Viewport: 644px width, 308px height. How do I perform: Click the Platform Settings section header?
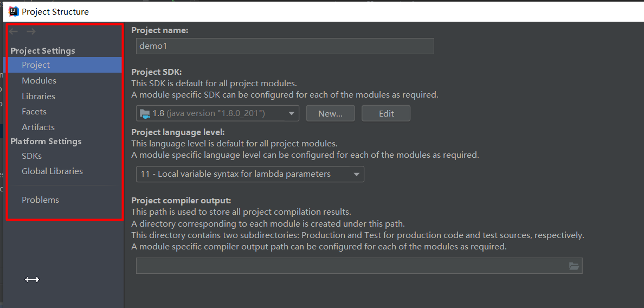46,142
